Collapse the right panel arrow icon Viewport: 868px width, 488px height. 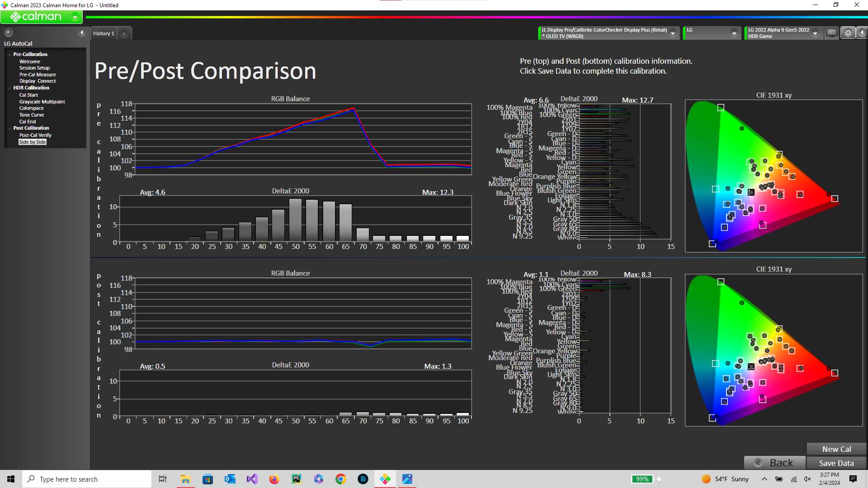click(862, 33)
